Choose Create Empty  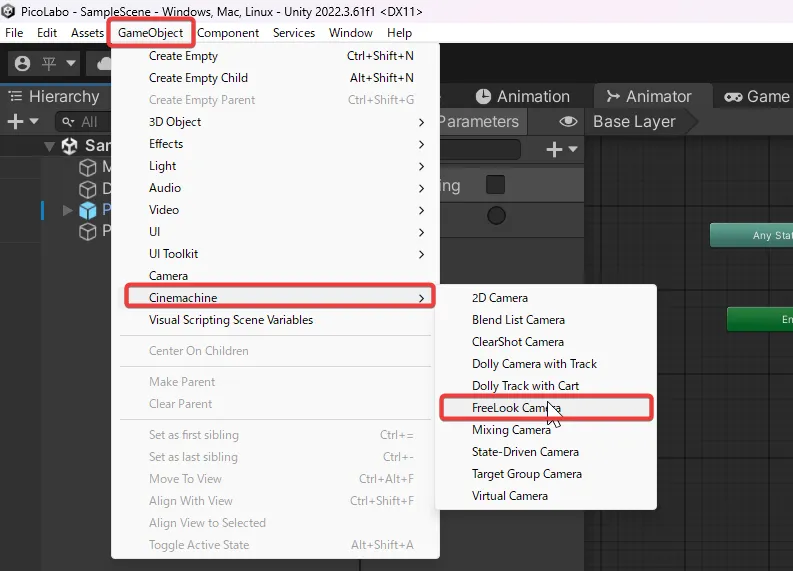click(276, 56)
